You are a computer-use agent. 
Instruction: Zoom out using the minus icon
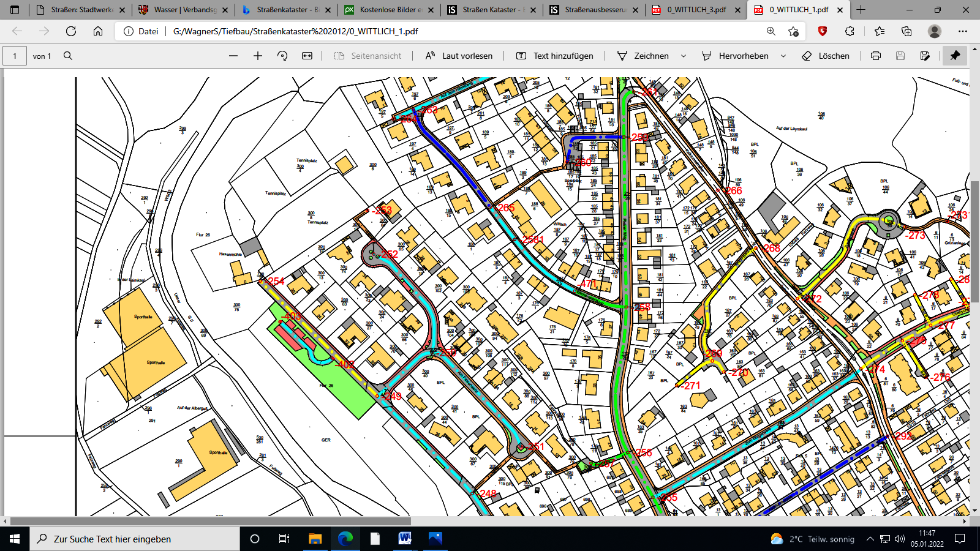coord(233,56)
